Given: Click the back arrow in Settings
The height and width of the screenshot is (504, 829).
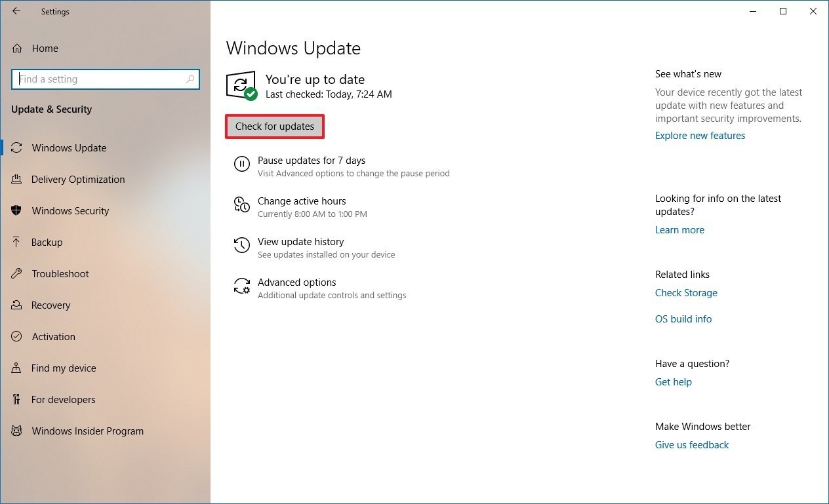Looking at the screenshot, I should [x=16, y=11].
